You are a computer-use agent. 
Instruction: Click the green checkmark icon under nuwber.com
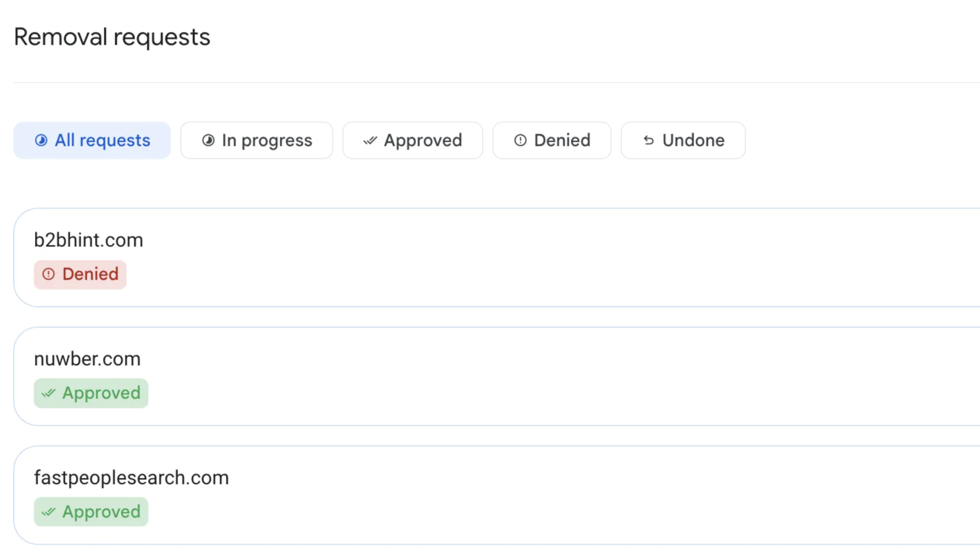tap(48, 393)
